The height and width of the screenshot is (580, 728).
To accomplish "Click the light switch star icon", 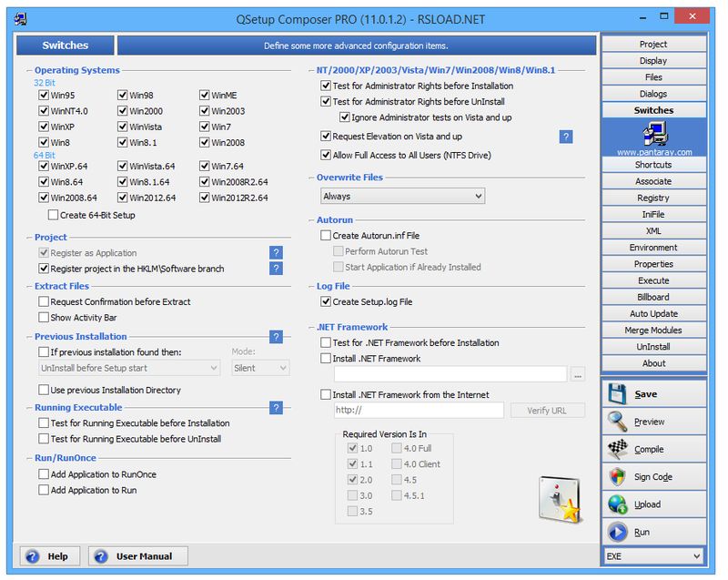I will (x=560, y=500).
